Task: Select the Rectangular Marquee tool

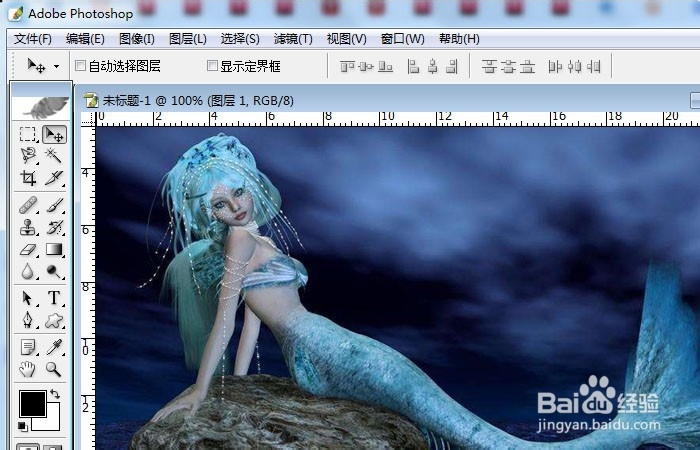Action: 28,134
